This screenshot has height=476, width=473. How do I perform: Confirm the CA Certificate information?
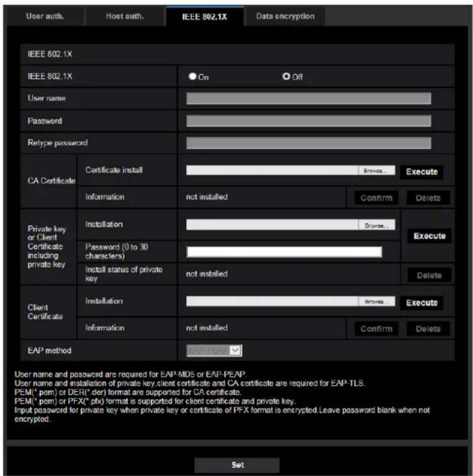click(376, 198)
